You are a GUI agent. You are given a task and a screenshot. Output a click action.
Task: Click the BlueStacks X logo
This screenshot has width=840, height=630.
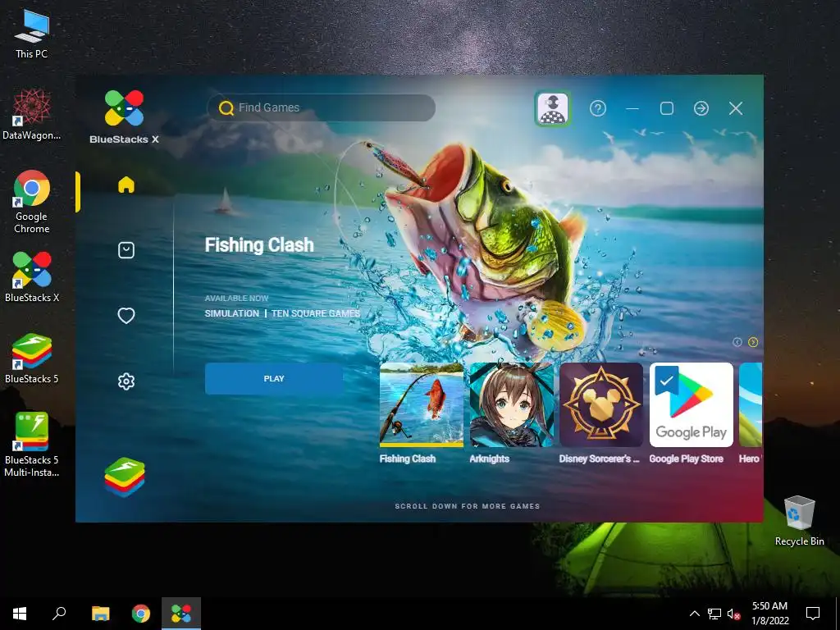(125, 116)
